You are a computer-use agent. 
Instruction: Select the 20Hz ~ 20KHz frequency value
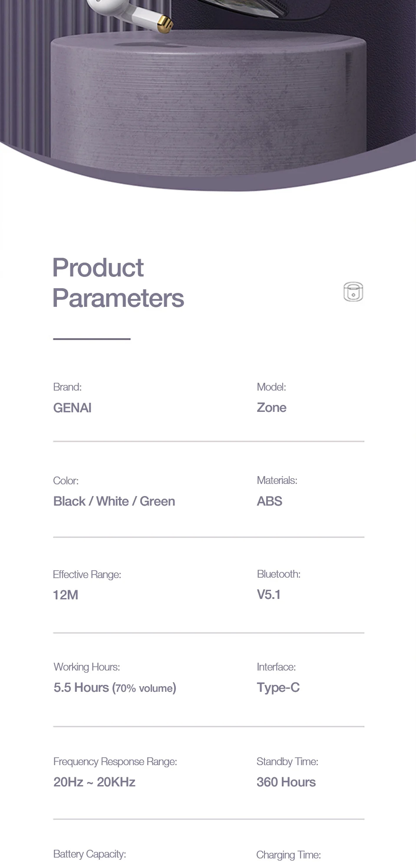(94, 782)
